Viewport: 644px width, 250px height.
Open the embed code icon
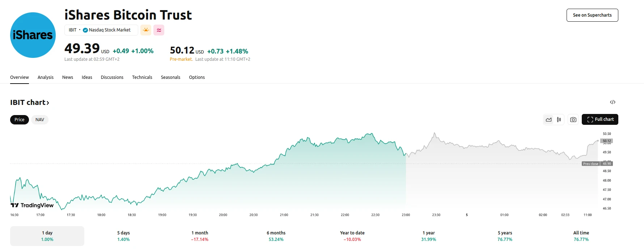point(613,102)
